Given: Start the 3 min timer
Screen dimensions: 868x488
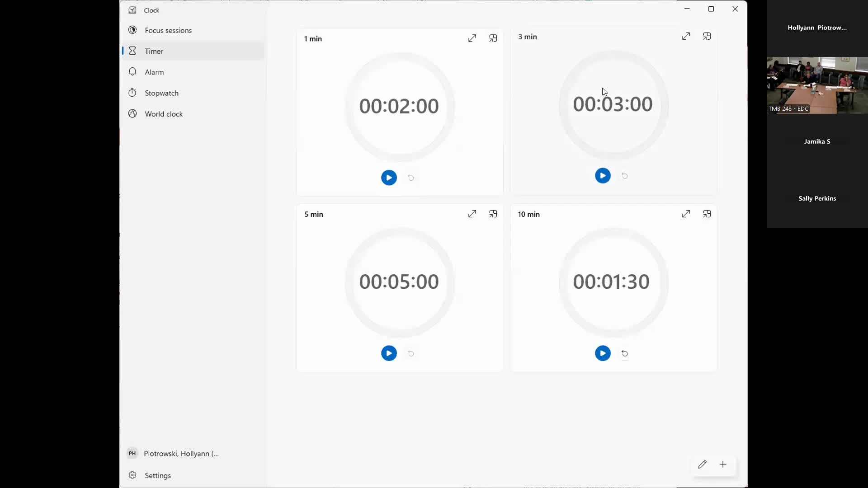Looking at the screenshot, I should coord(603,176).
